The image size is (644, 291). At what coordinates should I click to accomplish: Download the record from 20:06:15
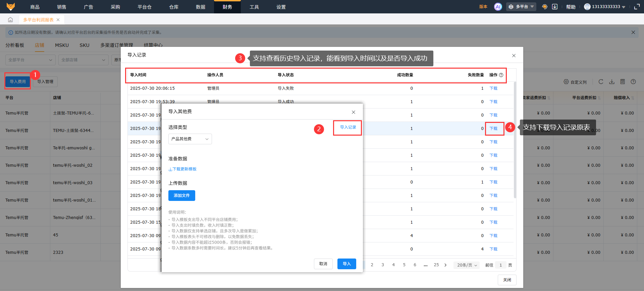click(x=493, y=88)
